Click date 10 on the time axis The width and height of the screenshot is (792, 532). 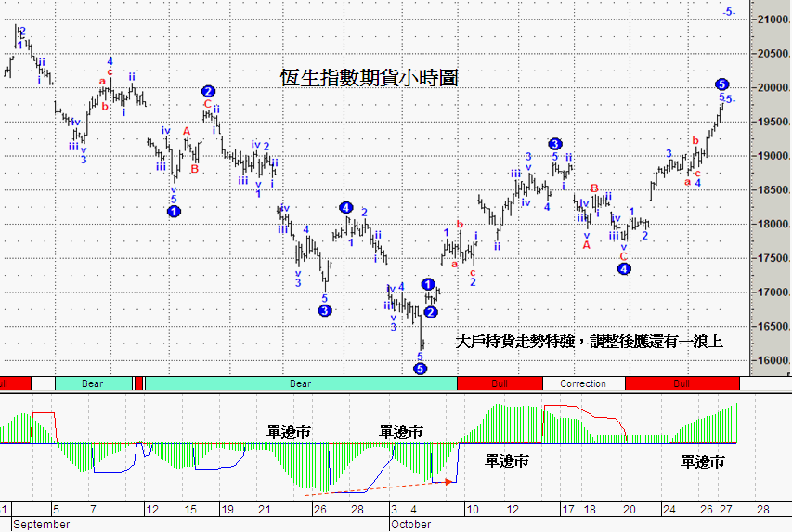(473, 510)
